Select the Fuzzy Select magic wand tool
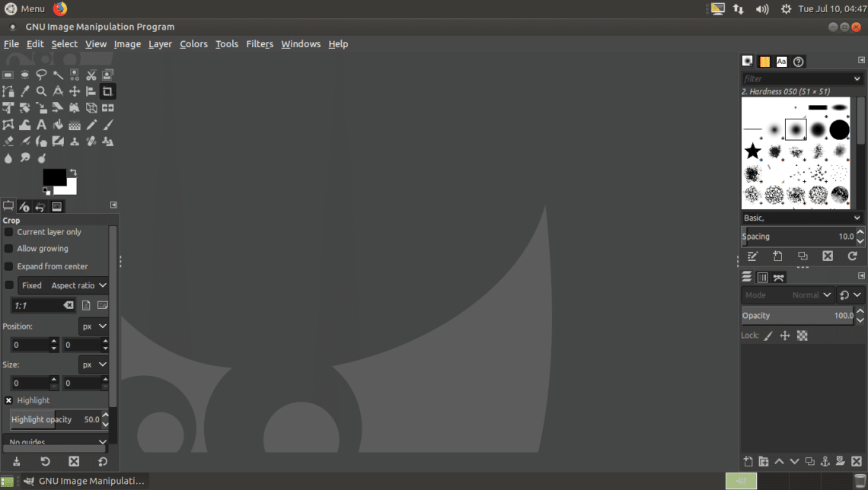The image size is (868, 490). pos(58,75)
